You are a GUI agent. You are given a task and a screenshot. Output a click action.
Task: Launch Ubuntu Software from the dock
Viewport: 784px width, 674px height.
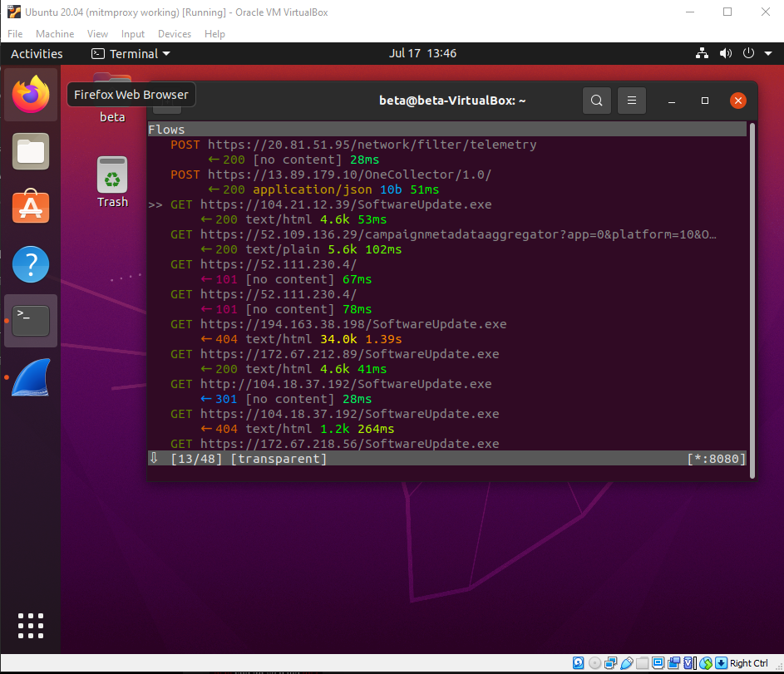pos(31,207)
